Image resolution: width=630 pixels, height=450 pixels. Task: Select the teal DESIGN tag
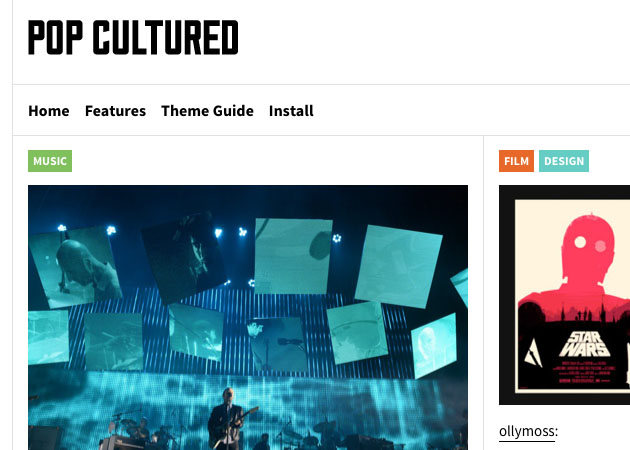(x=564, y=161)
